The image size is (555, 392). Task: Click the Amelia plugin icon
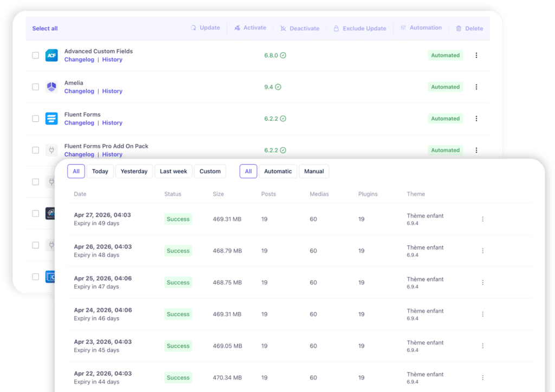[x=51, y=87]
